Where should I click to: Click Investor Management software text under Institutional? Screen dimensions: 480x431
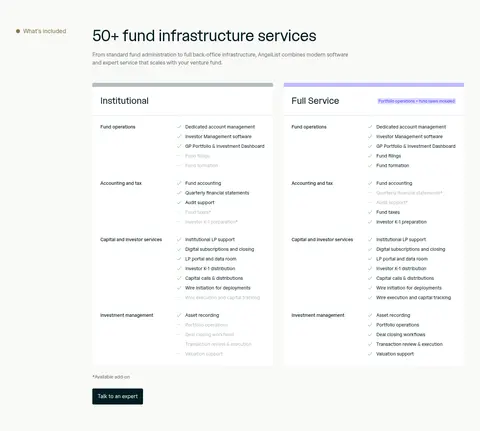[x=218, y=137]
